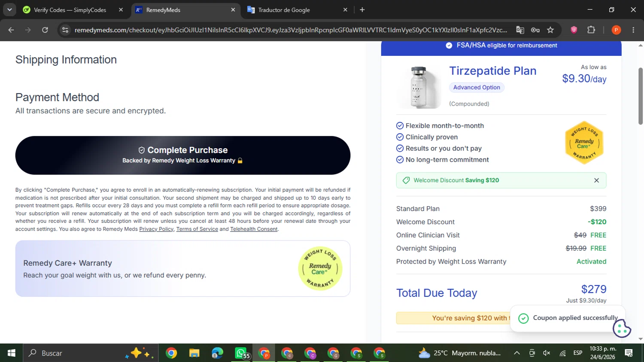Click the Complete Purchase button
The width and height of the screenshot is (644, 362).
(x=183, y=155)
